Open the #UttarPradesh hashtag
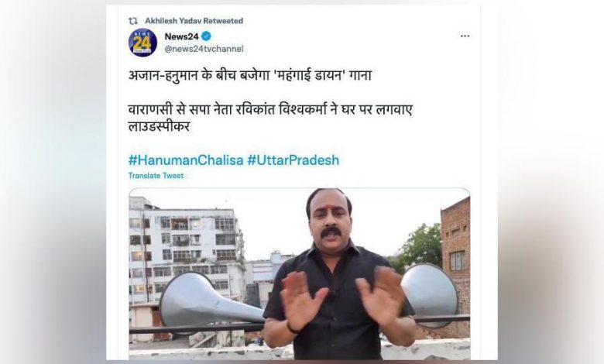Screen dimensions: 604x364 click(293, 160)
